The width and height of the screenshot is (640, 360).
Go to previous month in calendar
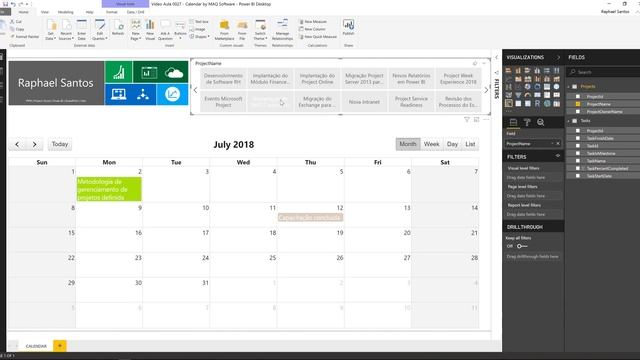[x=17, y=144]
